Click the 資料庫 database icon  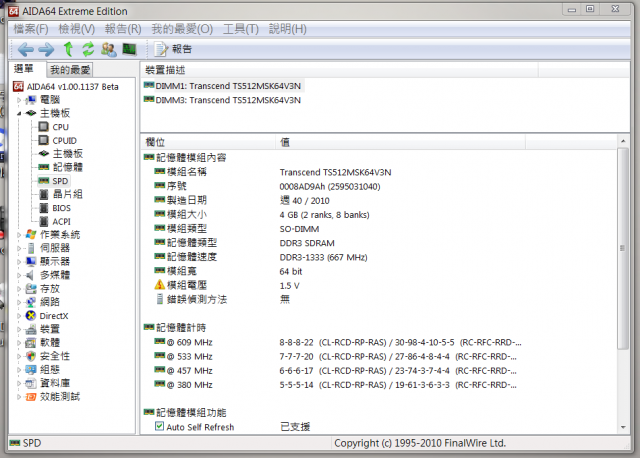click(31, 383)
